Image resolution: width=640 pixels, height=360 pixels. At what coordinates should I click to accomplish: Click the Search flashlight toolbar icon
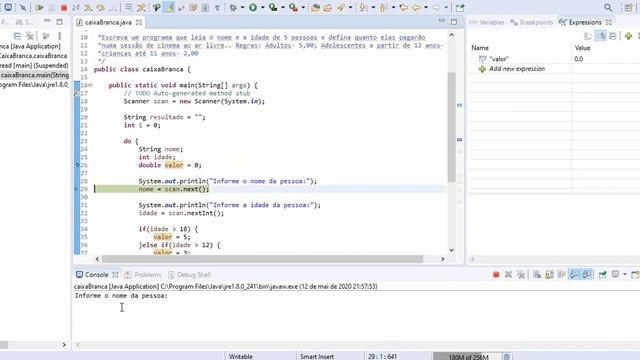point(341,7)
